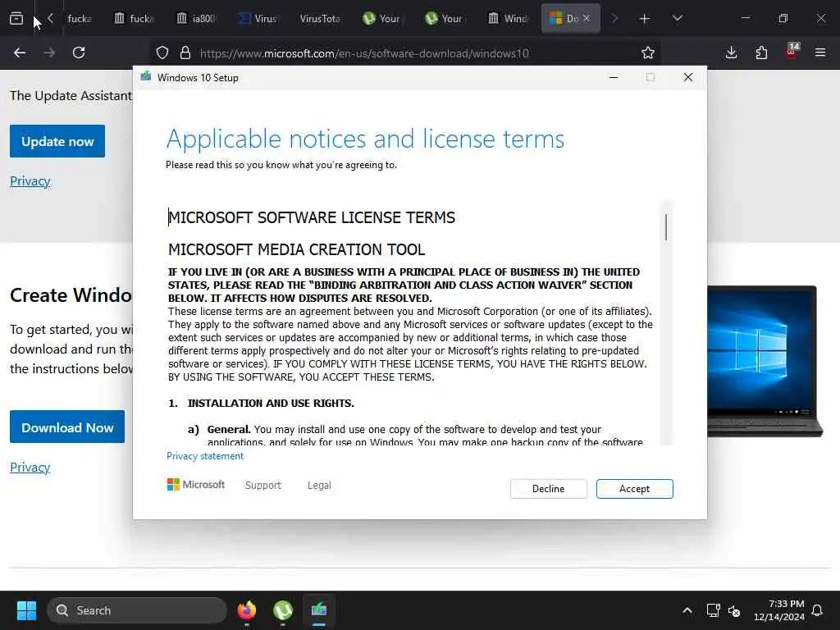Close the Windows 10 Setup dialog

[x=688, y=78]
